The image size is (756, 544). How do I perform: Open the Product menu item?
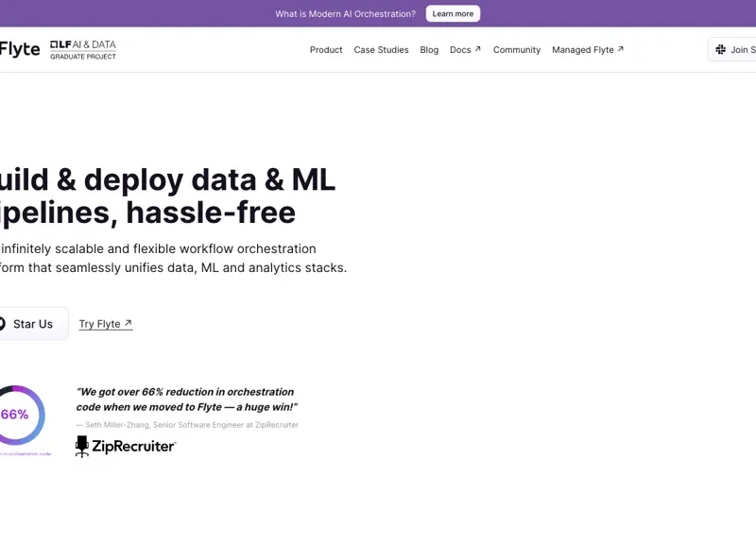[326, 50]
